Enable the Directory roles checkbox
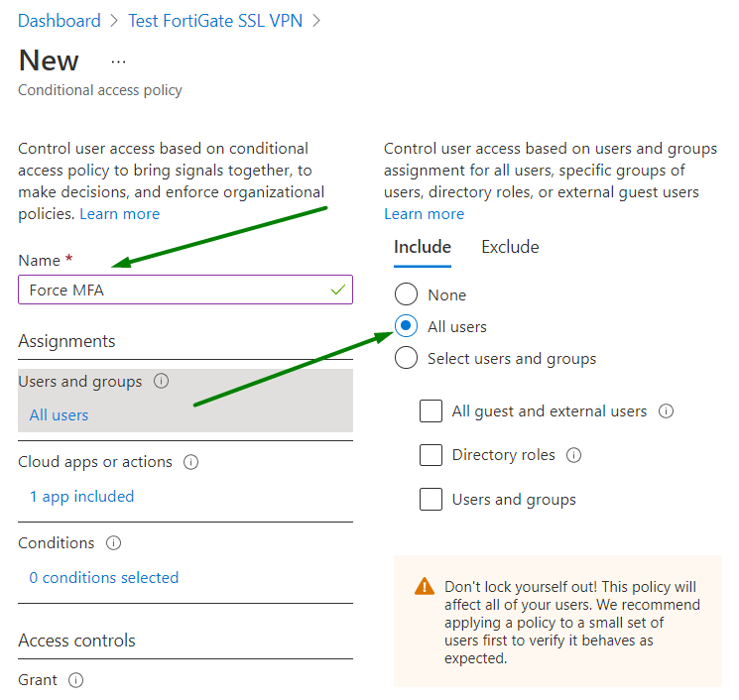Image resolution: width=739 pixels, height=700 pixels. (431, 455)
